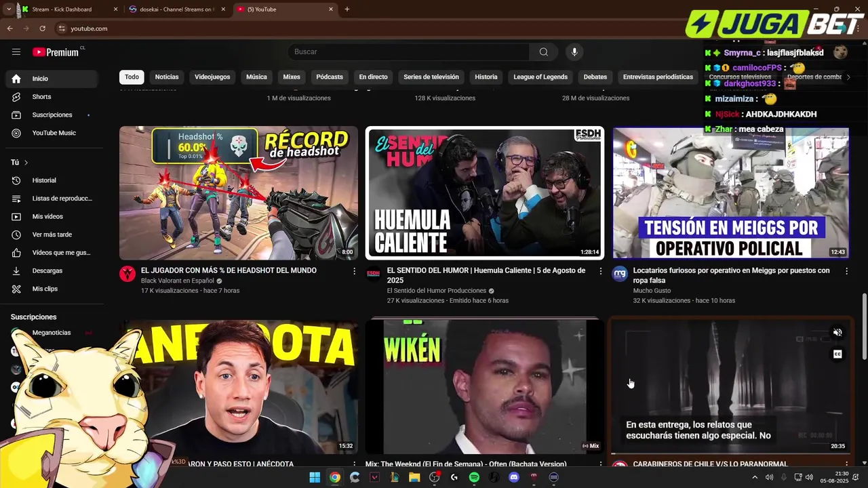This screenshot has width=868, height=488.
Task: Open the YouTube hamburger guide menu
Action: click(16, 52)
